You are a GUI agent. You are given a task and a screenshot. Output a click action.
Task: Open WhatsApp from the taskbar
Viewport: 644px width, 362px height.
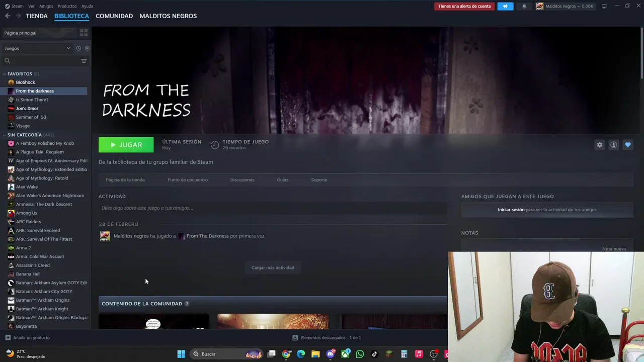360,354
